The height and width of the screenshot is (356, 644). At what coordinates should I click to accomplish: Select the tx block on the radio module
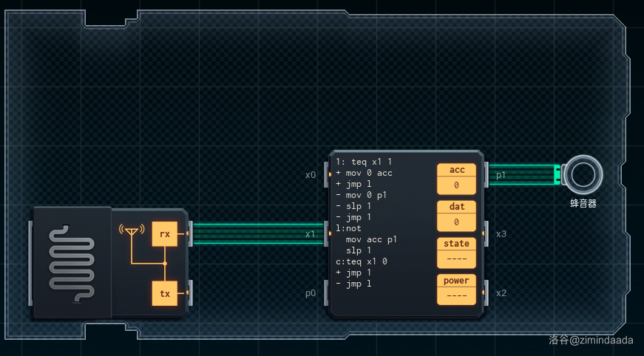pos(164,293)
